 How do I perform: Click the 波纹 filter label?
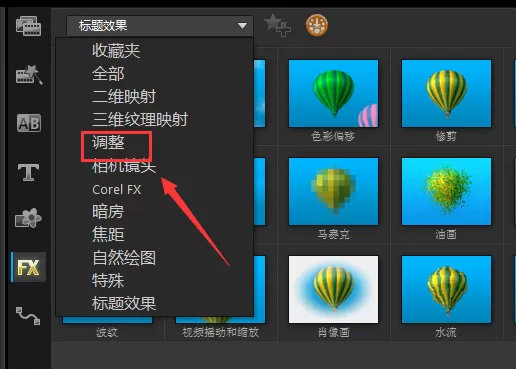point(107,332)
